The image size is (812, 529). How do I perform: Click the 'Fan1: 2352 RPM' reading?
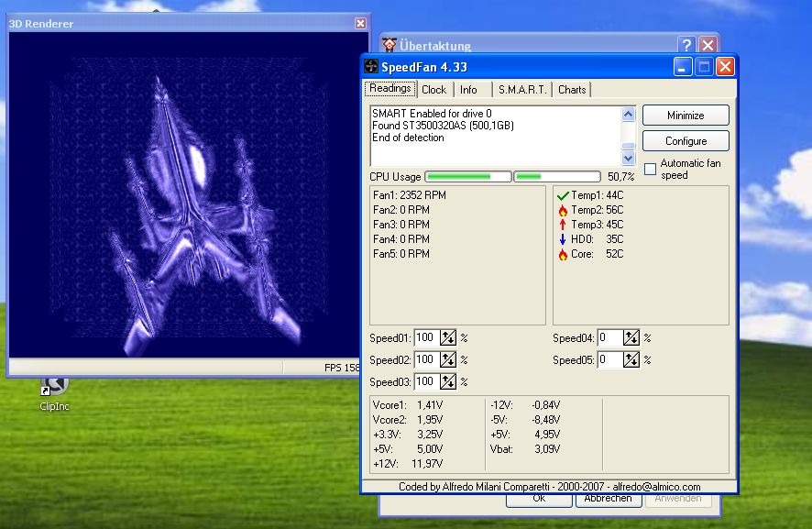(x=409, y=195)
